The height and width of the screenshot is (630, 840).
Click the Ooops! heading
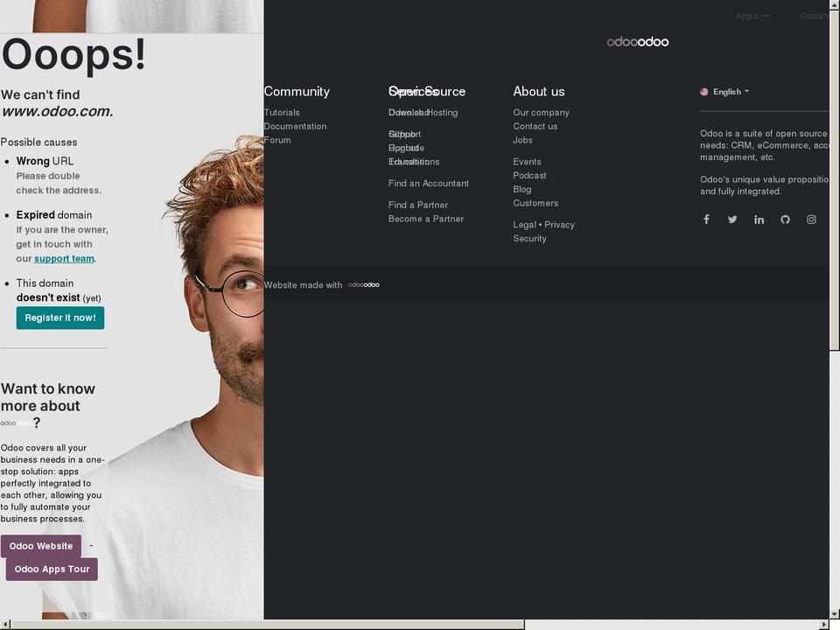click(x=73, y=54)
